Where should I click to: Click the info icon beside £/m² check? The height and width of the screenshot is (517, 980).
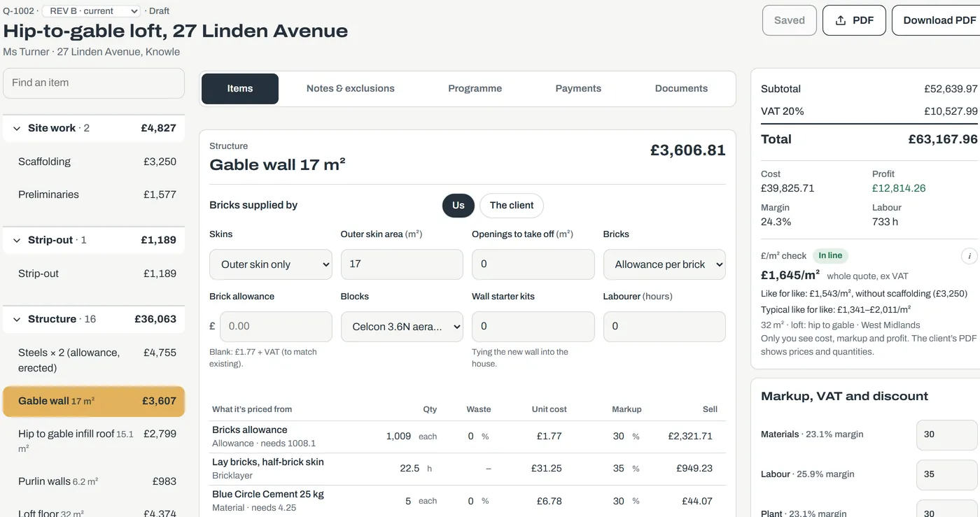969,256
